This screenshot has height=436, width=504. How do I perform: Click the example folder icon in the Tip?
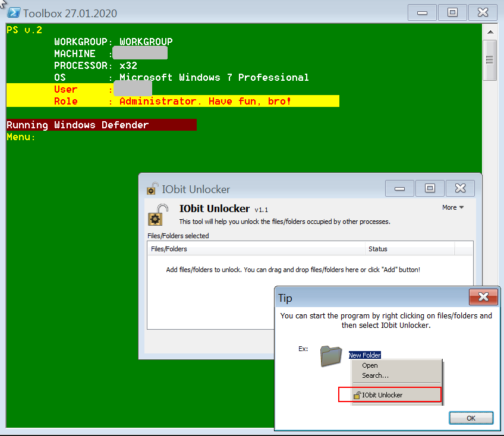point(330,356)
